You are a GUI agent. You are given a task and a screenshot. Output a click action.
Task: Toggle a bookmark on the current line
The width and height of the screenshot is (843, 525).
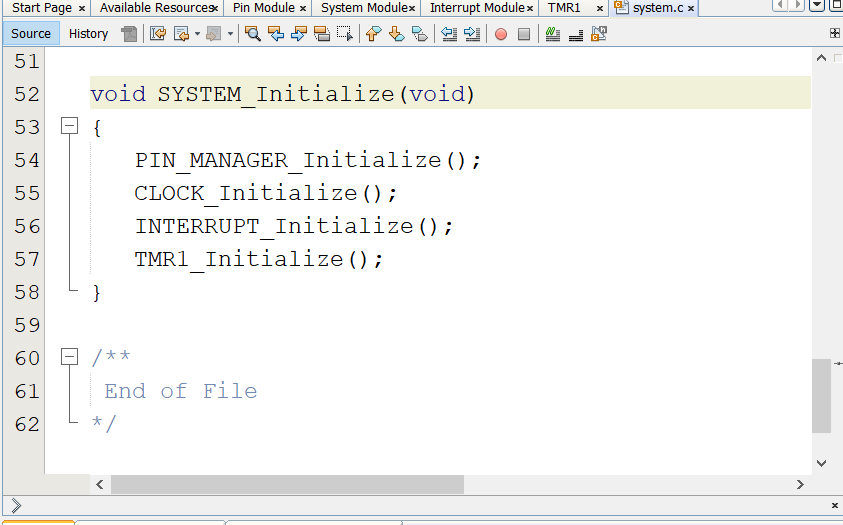point(419,34)
